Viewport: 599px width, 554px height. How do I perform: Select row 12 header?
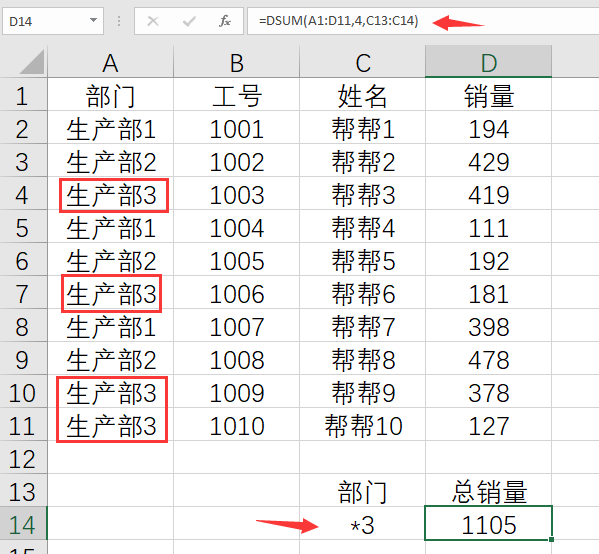tap(23, 457)
